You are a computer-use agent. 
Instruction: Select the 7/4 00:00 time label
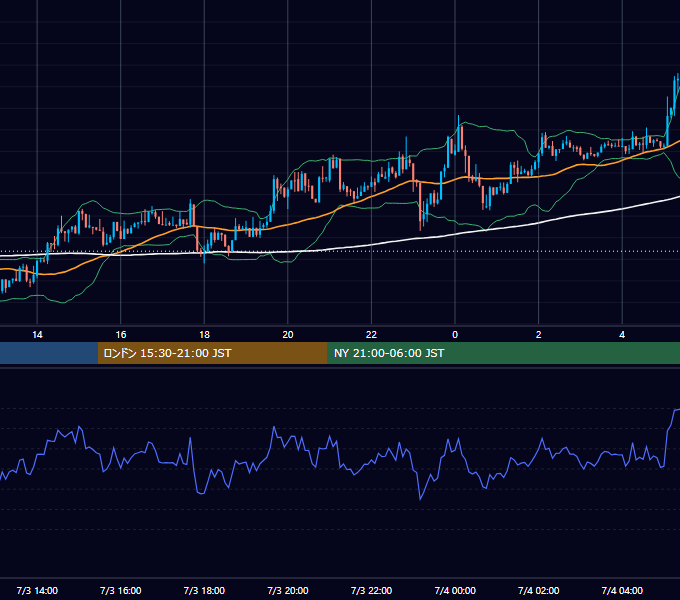(455, 590)
